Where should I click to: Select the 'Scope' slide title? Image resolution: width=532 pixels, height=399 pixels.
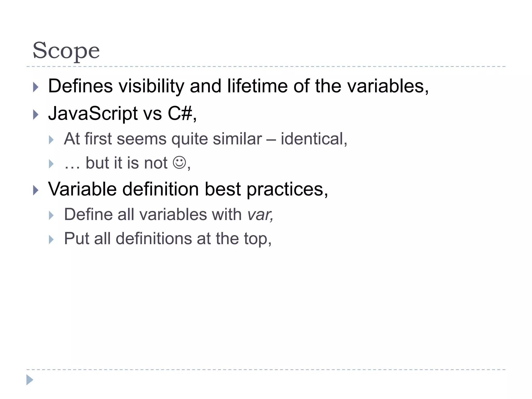tap(66, 51)
